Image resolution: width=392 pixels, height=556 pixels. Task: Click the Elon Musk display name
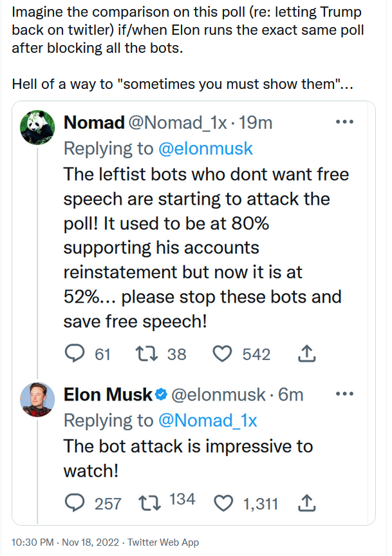tap(108, 394)
